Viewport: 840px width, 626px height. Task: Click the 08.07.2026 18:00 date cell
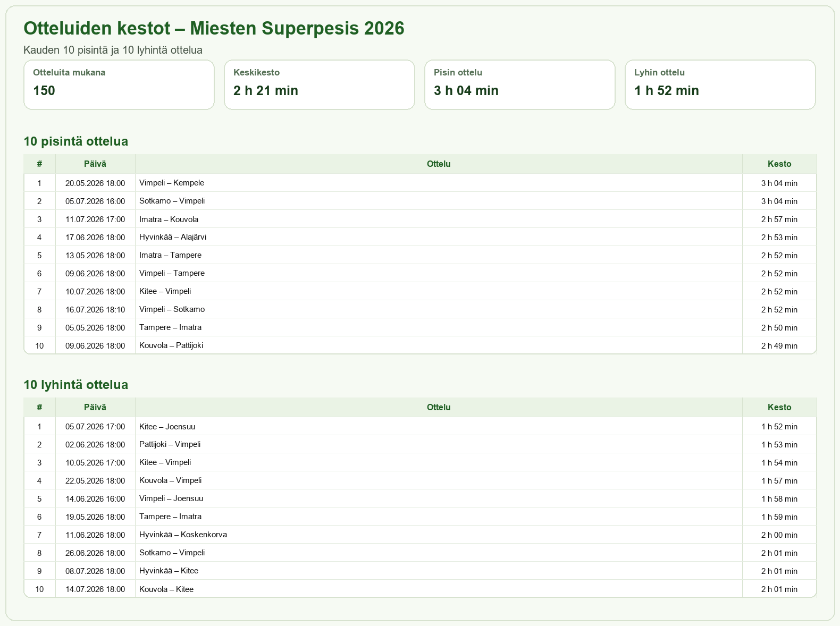(95, 571)
